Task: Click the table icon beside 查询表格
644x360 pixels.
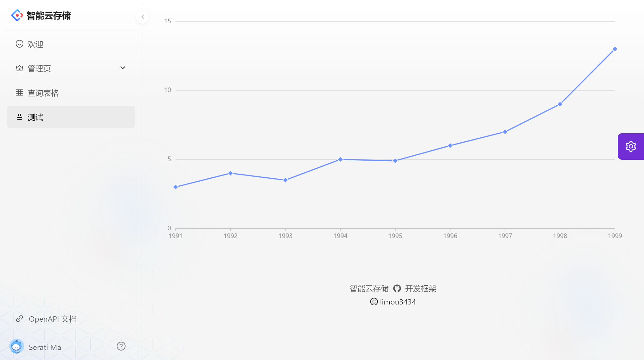Action: (x=19, y=93)
